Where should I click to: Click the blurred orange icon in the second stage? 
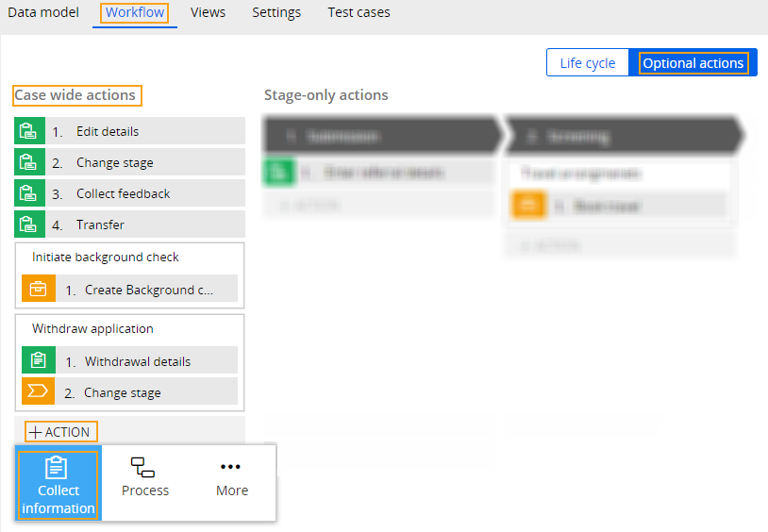529,206
